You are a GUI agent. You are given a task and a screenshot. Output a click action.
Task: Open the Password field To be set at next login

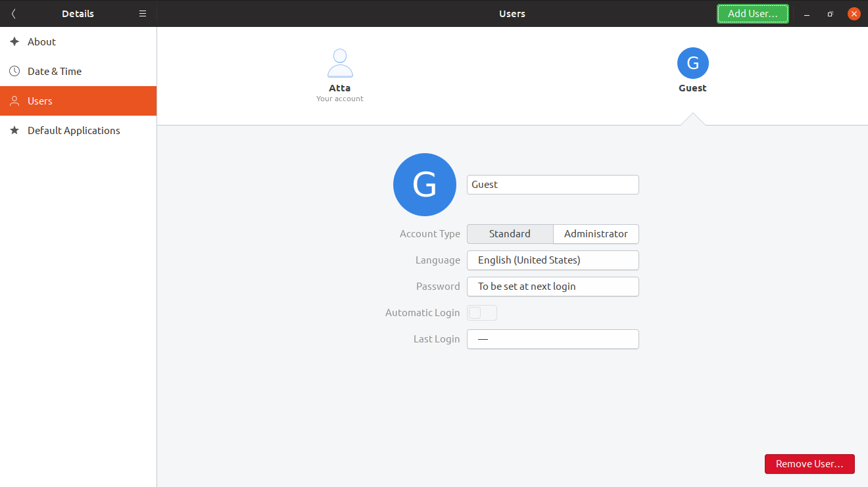coord(552,287)
